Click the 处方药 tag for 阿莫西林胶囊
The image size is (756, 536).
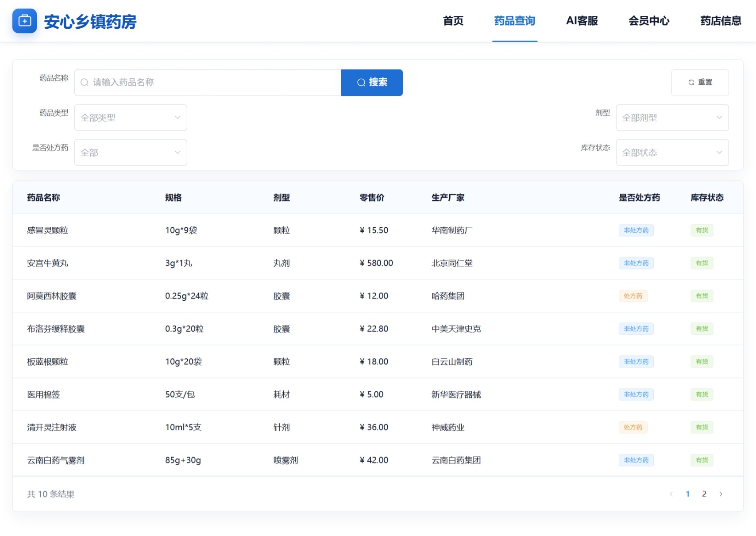633,296
